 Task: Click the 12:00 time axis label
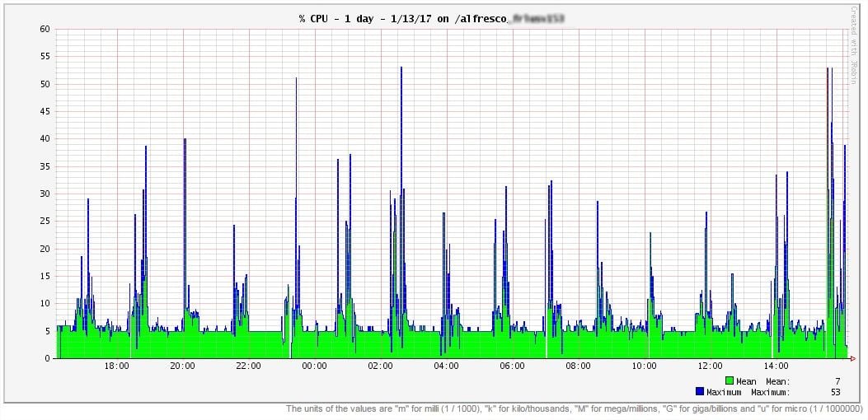pyautogui.click(x=711, y=366)
